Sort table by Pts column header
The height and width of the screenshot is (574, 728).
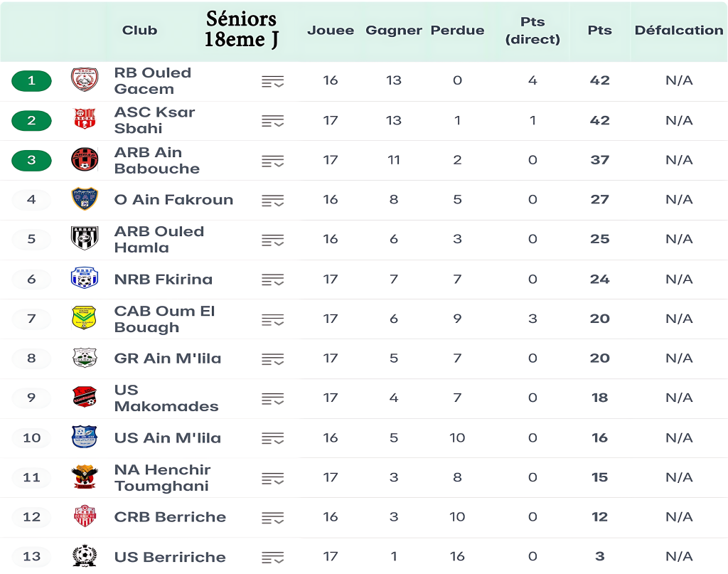tap(599, 31)
